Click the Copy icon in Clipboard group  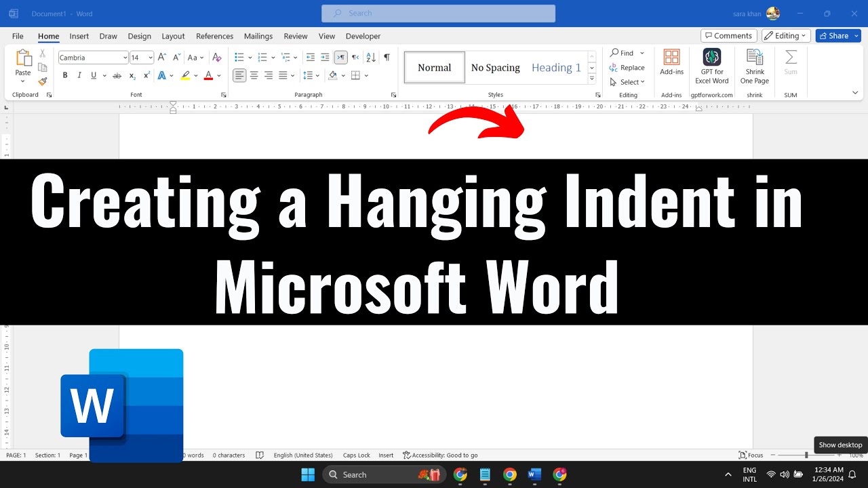(43, 67)
